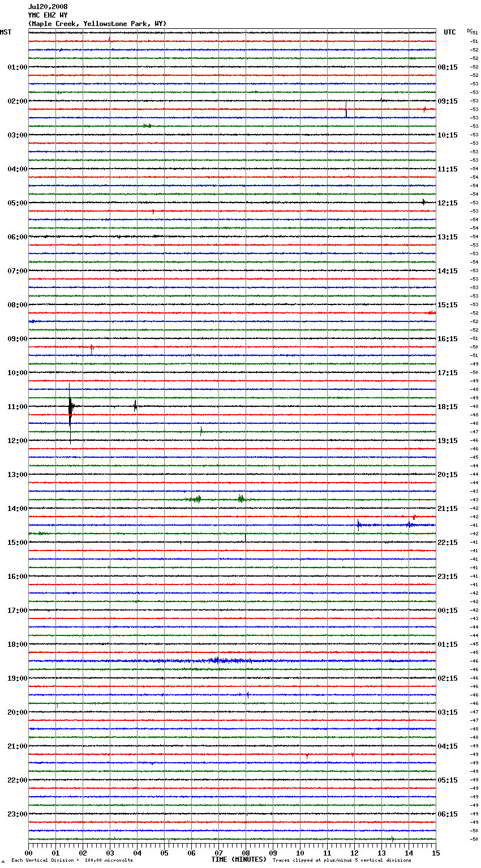Click the UTC timezone header
The height and width of the screenshot is (868, 481).
[450, 32]
